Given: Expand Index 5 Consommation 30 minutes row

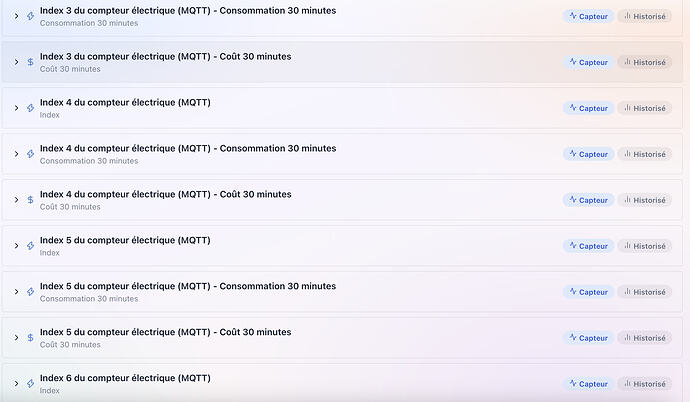Looking at the screenshot, I should (16, 292).
